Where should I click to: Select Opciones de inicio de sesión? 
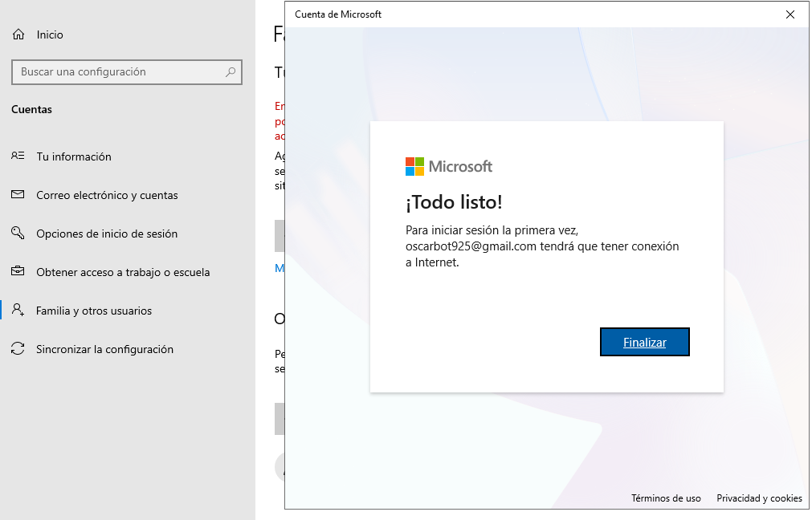click(x=107, y=234)
